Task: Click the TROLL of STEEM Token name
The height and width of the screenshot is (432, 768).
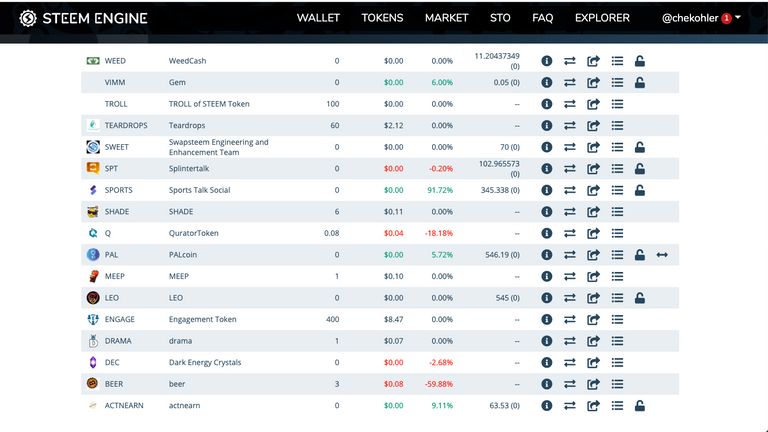Action: tap(209, 104)
